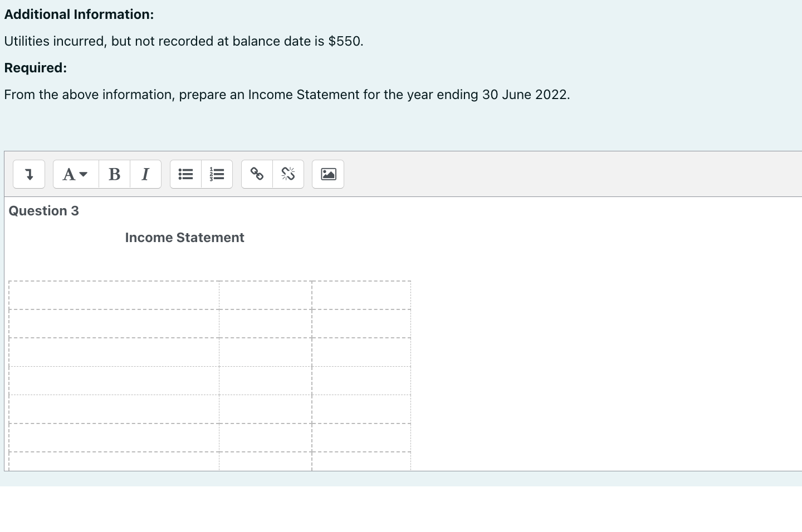Screen dimensions: 802x532
Task: Open the insert image dialog
Action: click(328, 174)
